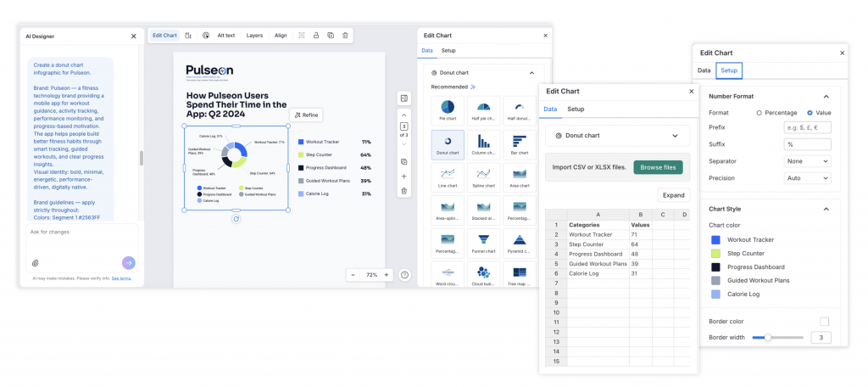This screenshot has height=387, width=868.
Task: Change Step Counter chart color swatch
Action: click(x=715, y=254)
